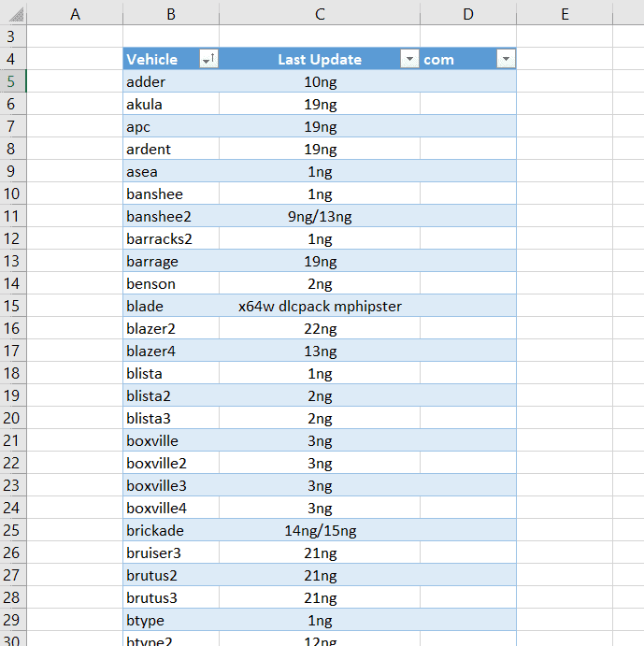Select column C header

point(320,14)
